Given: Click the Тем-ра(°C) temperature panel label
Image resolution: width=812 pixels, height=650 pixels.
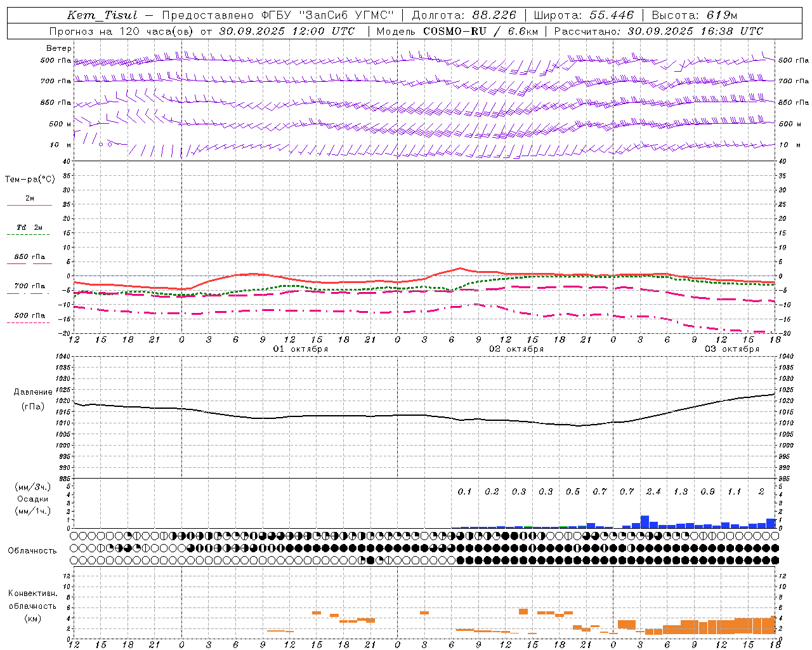Looking at the screenshot, I should click(x=30, y=180).
